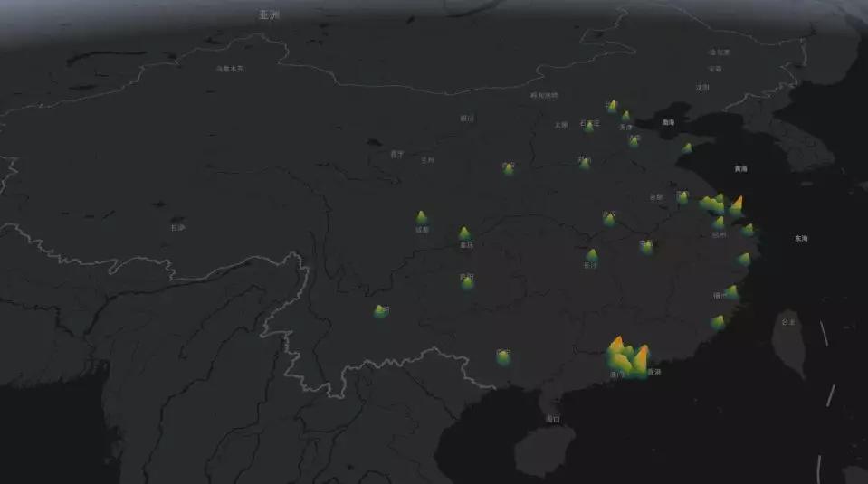Viewport: 868px width, 484px height.
Task: Select the data spike over Xi'an
Action: tap(508, 168)
